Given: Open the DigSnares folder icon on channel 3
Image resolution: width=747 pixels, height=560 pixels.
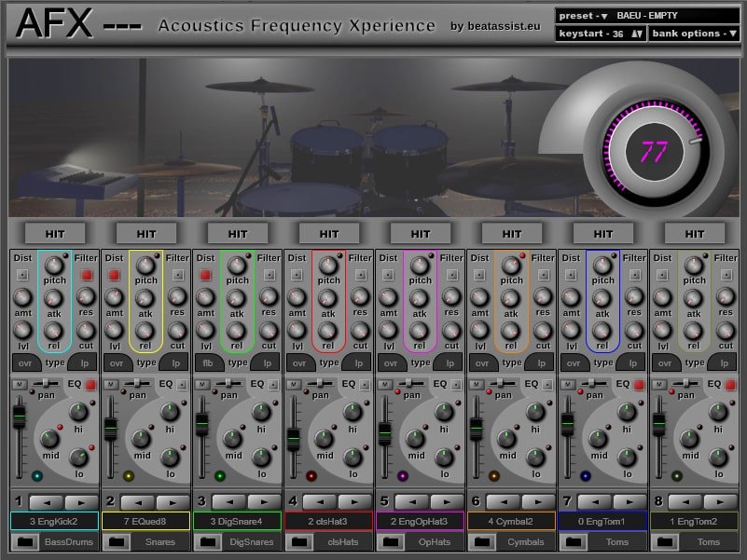Looking at the screenshot, I should [208, 542].
